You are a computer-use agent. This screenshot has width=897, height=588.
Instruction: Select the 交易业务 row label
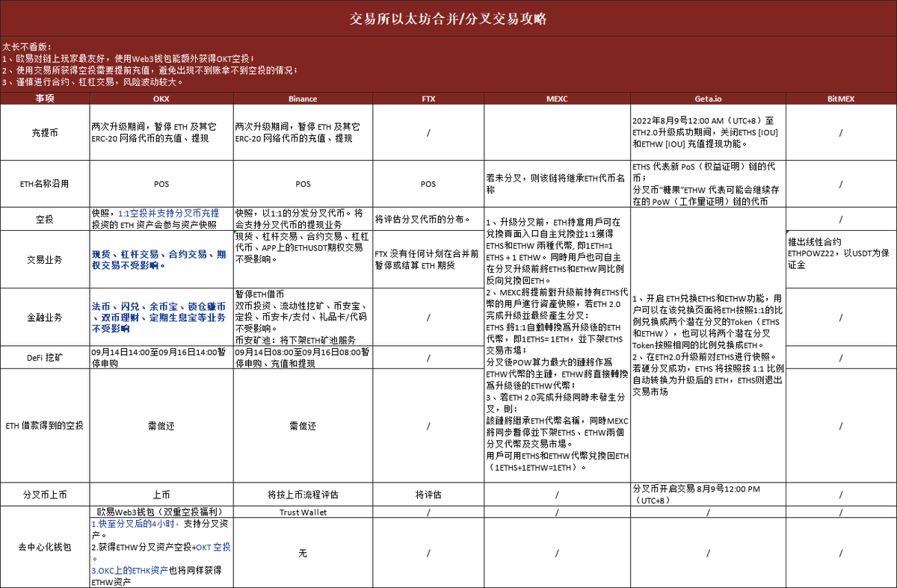point(45,259)
